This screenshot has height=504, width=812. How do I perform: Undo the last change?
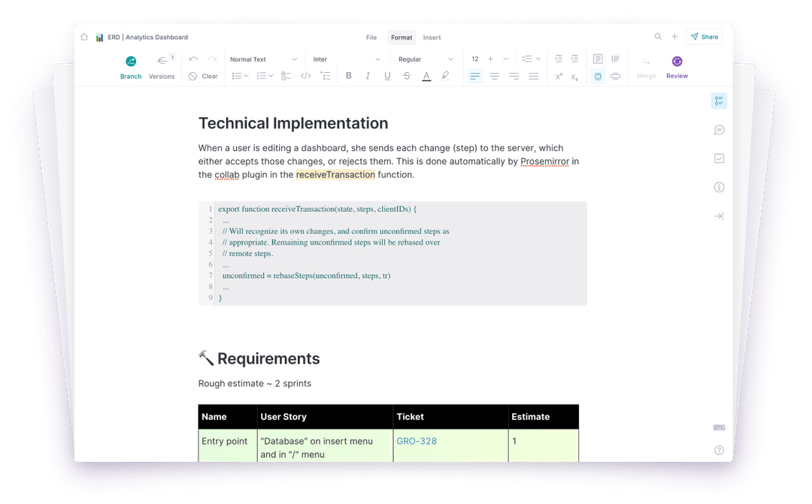pos(193,59)
